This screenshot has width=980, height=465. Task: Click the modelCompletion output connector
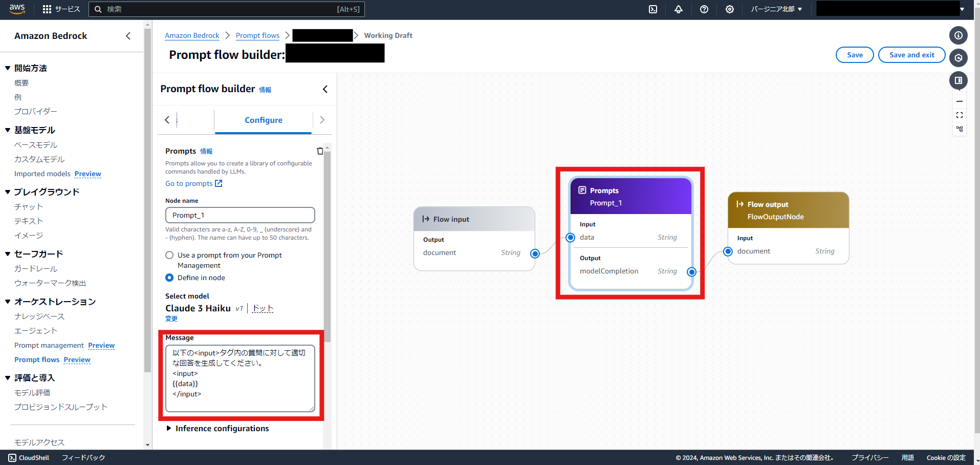tap(691, 272)
